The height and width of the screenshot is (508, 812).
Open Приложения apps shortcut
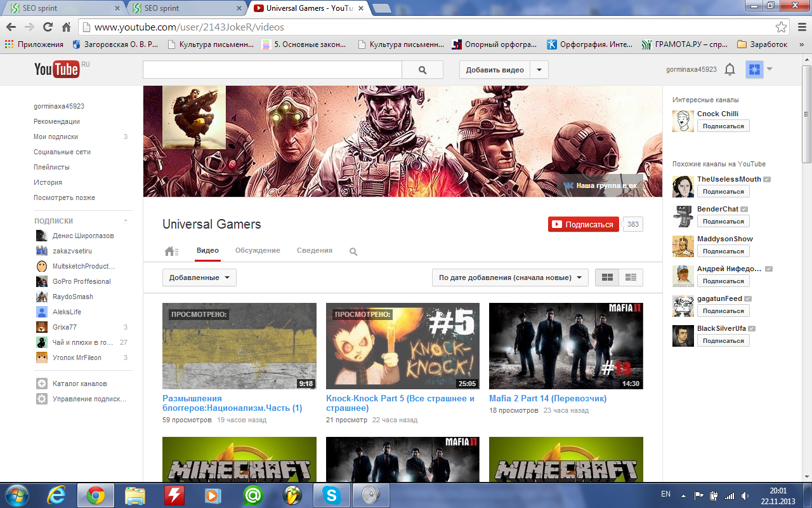point(34,44)
